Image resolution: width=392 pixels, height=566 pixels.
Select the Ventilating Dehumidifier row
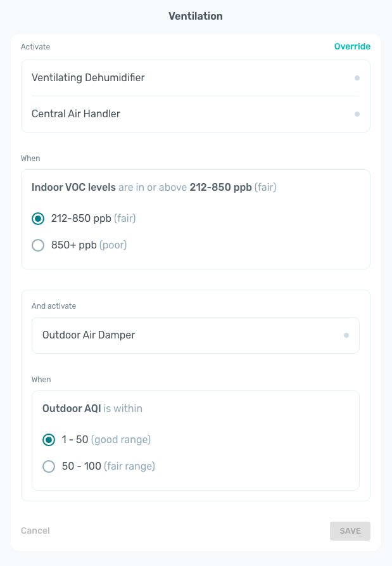pyautogui.click(x=196, y=78)
